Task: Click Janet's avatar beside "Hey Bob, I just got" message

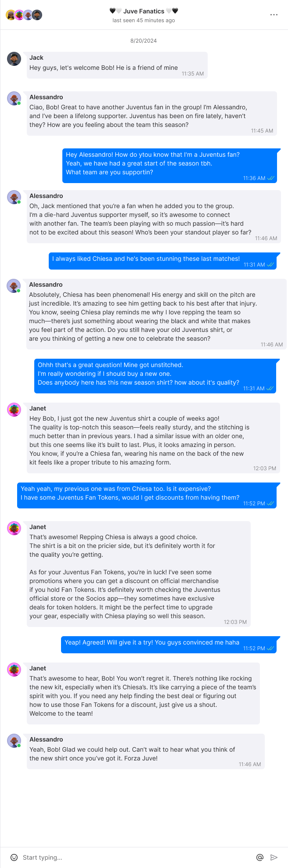Action: tap(14, 410)
